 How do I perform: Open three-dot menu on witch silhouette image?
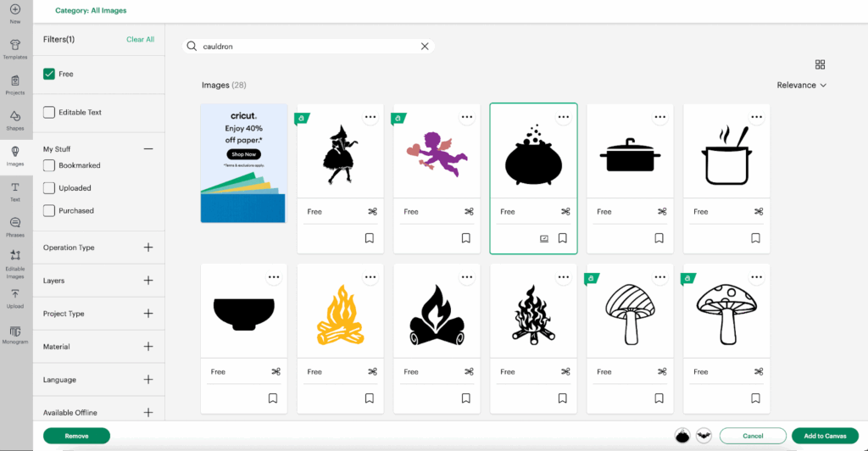pos(370,117)
